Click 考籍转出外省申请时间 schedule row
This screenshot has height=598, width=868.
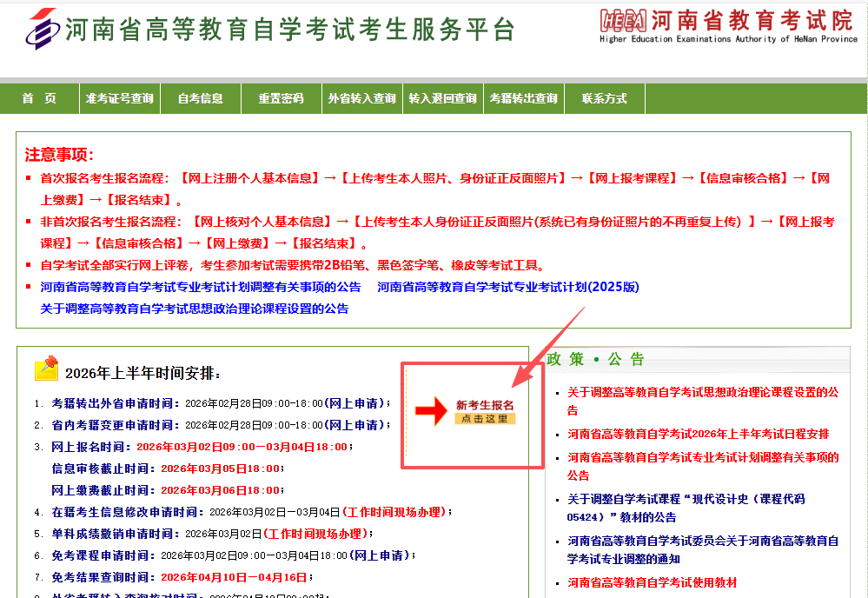221,403
